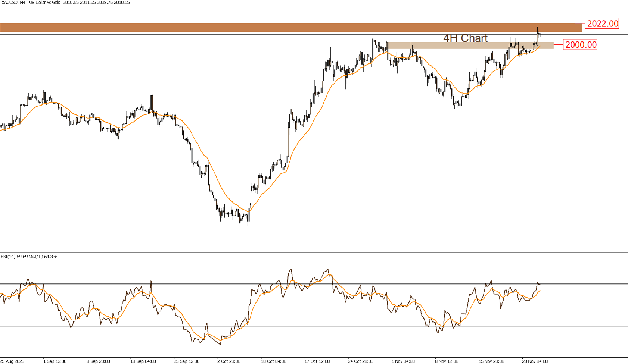
Task: Click the '23 Nov 04:00' time label
Action: [535, 361]
